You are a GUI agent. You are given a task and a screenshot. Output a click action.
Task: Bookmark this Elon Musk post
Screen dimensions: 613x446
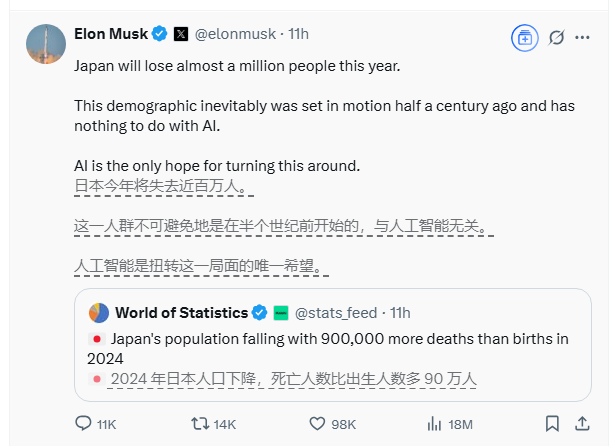[x=551, y=424]
